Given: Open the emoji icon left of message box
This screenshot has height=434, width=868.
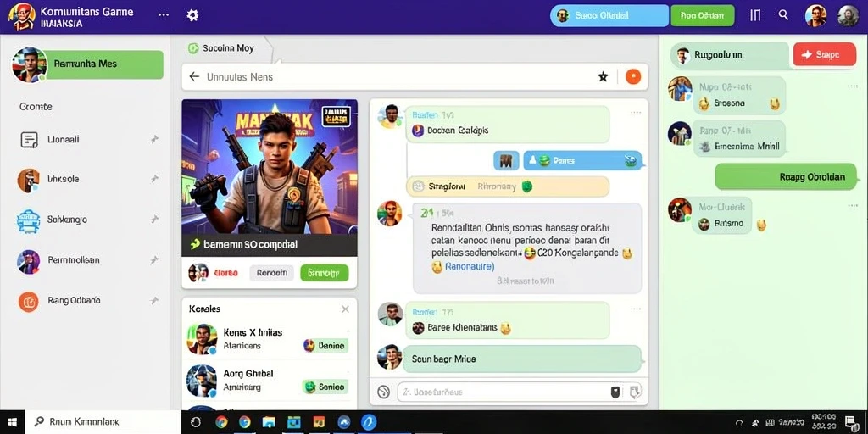Looking at the screenshot, I should coord(384,392).
